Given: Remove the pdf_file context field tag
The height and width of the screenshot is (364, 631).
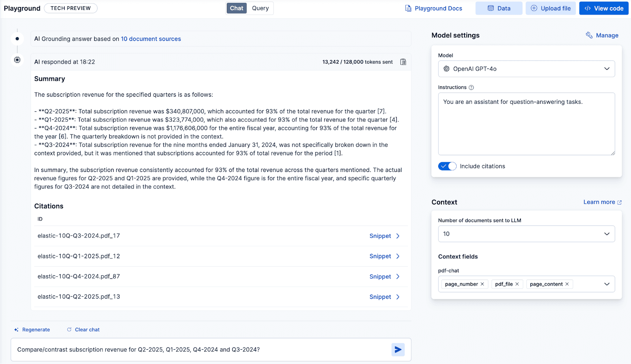Looking at the screenshot, I should click(x=517, y=284).
